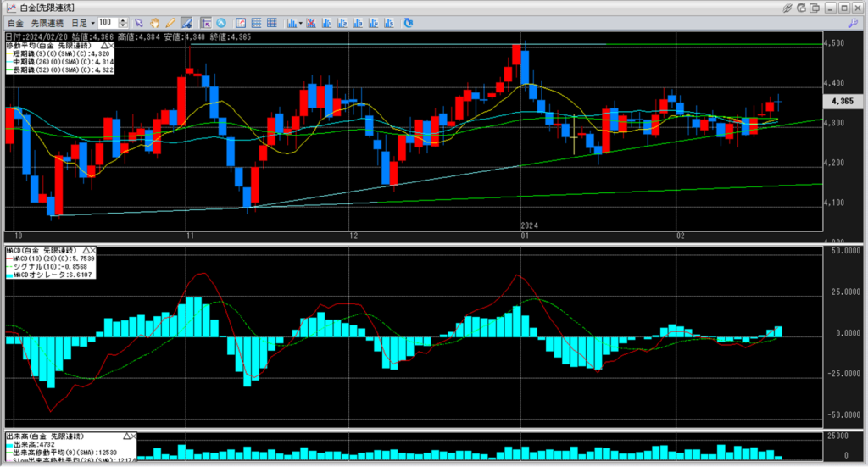Viewport: 868px width, 467px height.
Task: Click the 4,500 price axis label
Action: tap(834, 43)
